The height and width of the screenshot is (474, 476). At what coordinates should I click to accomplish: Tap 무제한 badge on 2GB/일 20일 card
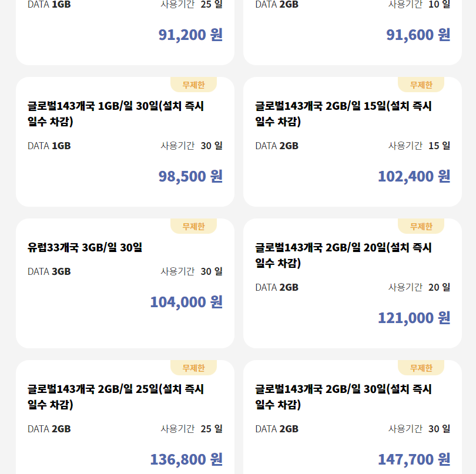click(421, 226)
